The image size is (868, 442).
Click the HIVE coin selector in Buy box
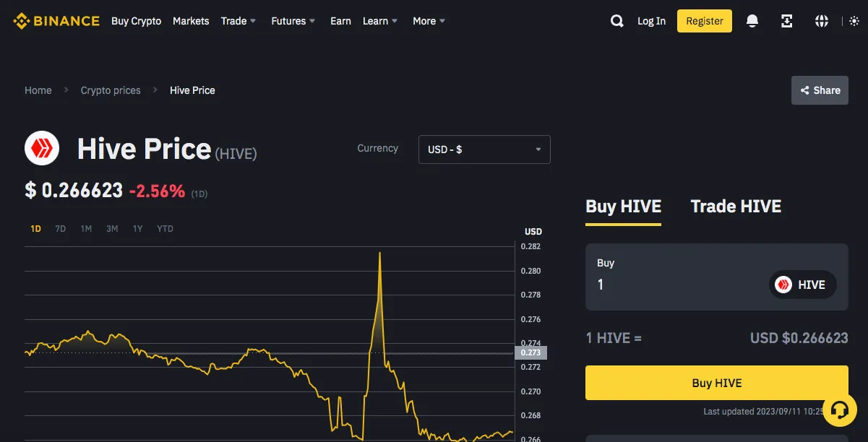point(802,285)
